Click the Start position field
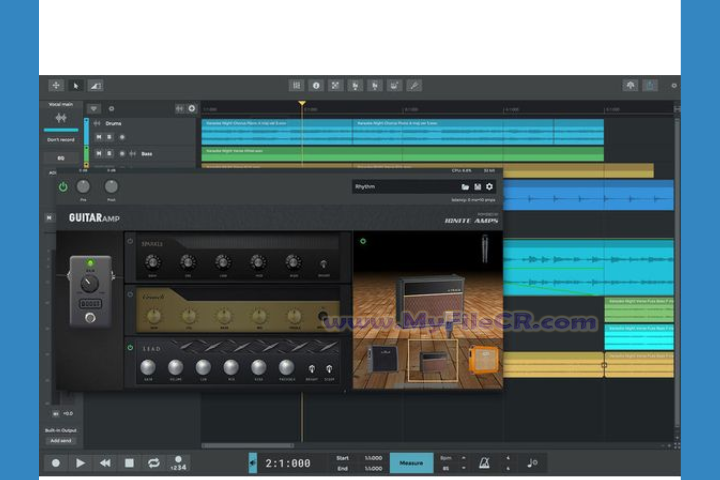 pyautogui.click(x=373, y=458)
